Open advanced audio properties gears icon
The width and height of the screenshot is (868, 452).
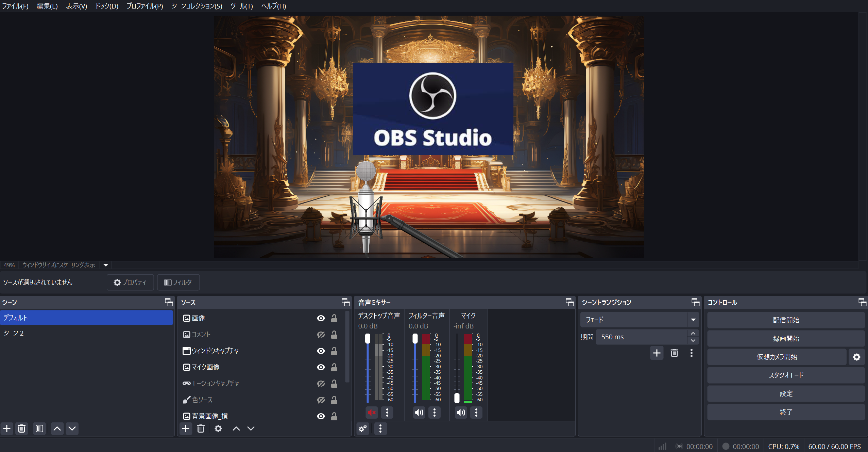click(363, 429)
